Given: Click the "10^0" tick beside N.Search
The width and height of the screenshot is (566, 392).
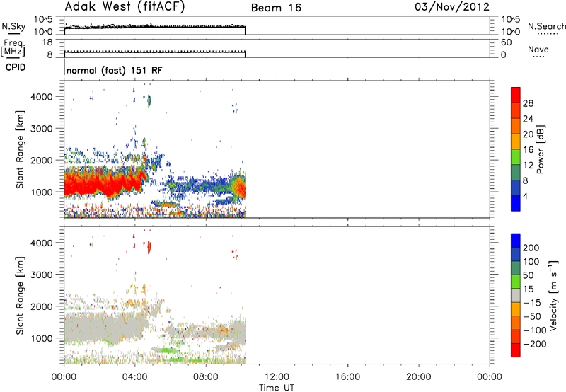Looking at the screenshot, I should pos(511,32).
